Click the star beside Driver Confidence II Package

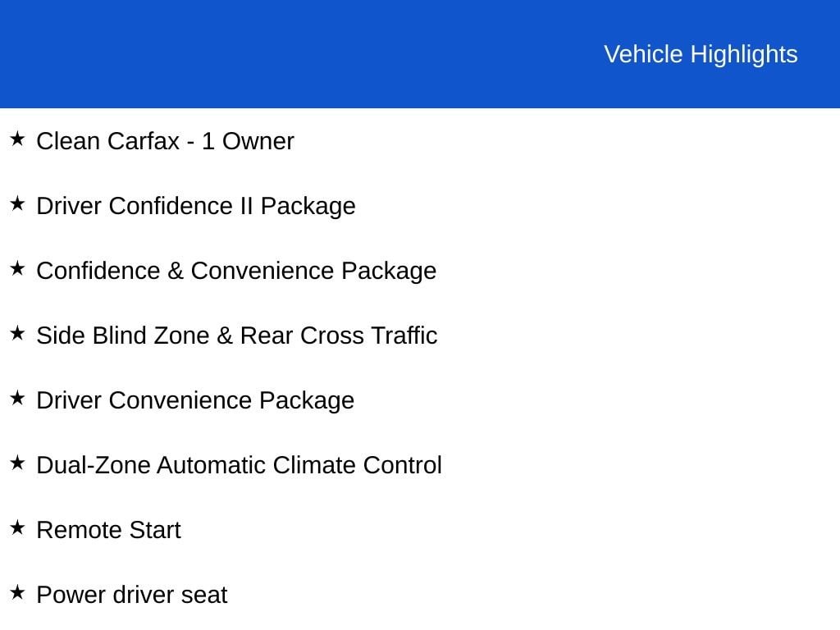pyautogui.click(x=17, y=203)
